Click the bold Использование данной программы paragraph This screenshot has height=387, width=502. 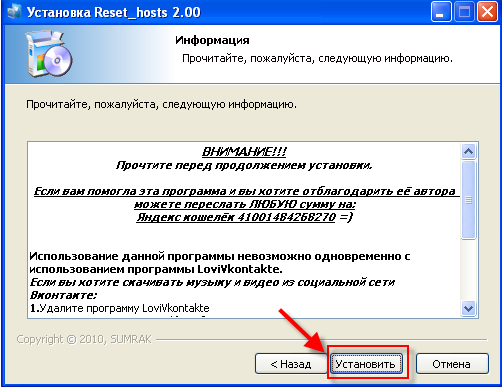220,263
